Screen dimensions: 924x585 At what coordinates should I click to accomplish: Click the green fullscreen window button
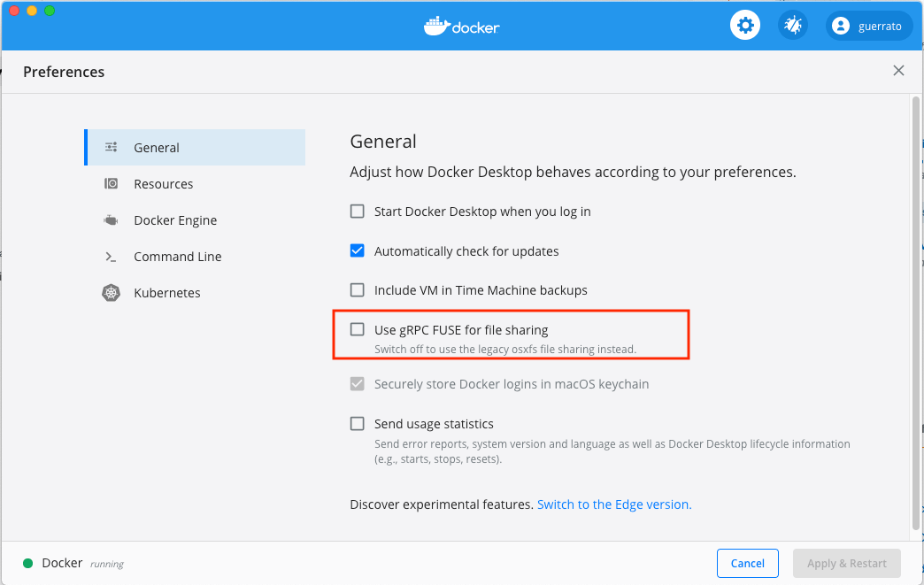tap(50, 11)
